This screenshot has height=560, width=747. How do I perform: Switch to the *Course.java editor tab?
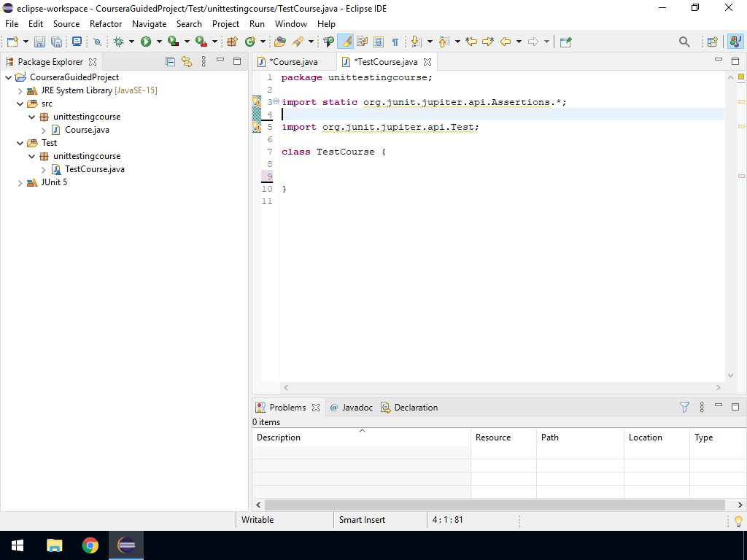click(x=293, y=62)
